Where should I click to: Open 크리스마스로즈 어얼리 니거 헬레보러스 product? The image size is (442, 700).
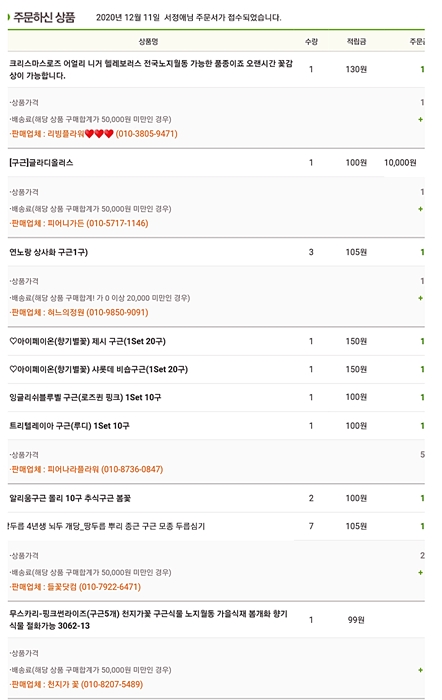[151, 70]
